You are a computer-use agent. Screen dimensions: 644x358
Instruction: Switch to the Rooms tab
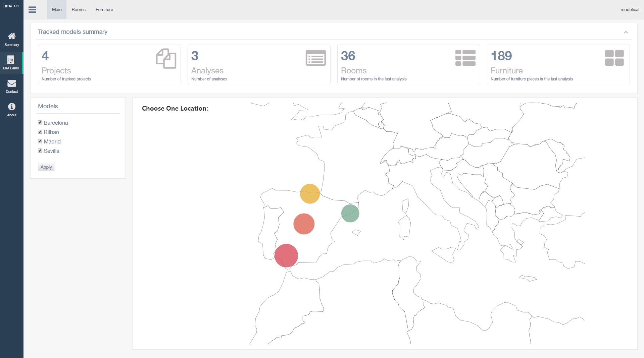point(79,10)
